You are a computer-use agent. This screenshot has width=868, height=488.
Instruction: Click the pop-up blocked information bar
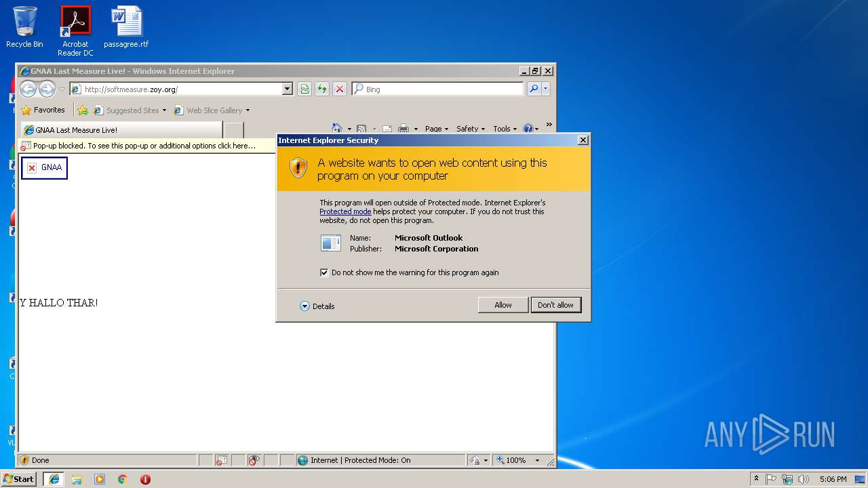click(147, 146)
